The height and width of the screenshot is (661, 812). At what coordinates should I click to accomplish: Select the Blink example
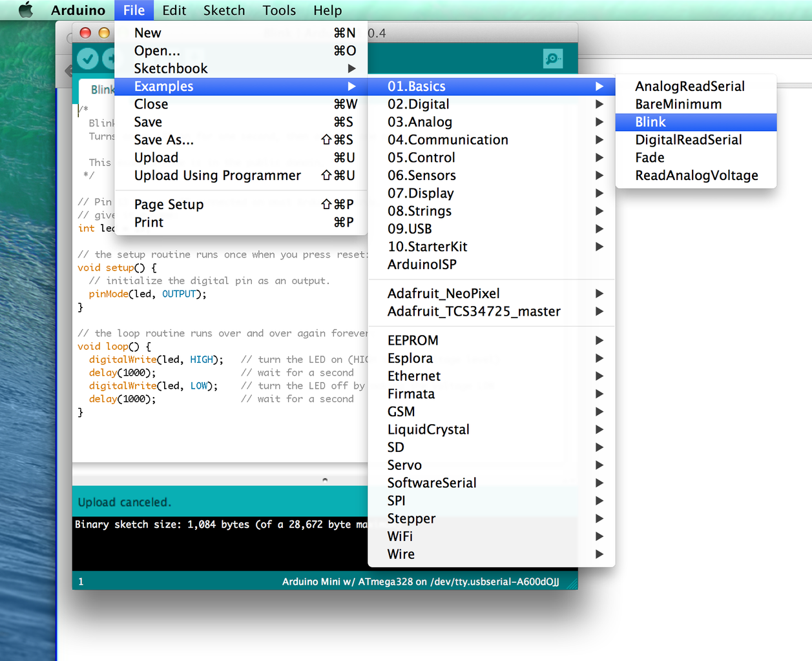coord(650,121)
